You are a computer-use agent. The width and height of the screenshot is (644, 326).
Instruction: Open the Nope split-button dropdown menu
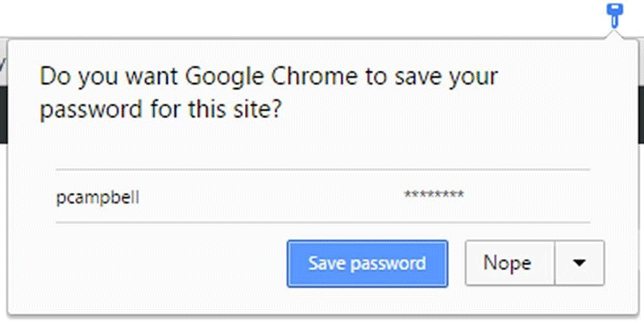(x=580, y=263)
